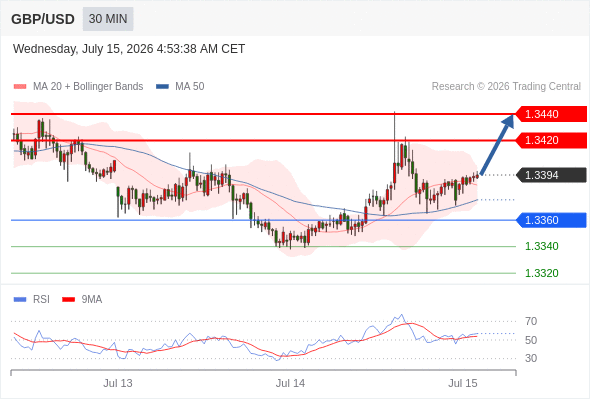Click the black 1.3394 current price tag
This screenshot has width=590, height=400.
pyautogui.click(x=551, y=175)
